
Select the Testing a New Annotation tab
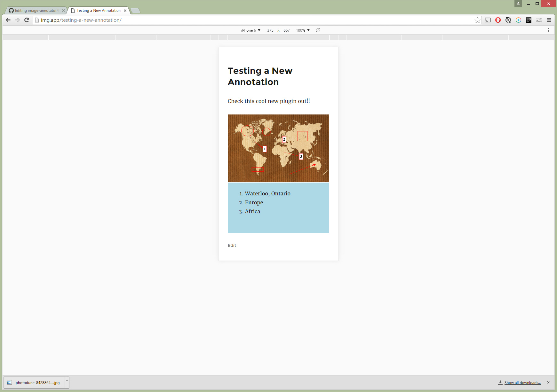click(98, 11)
